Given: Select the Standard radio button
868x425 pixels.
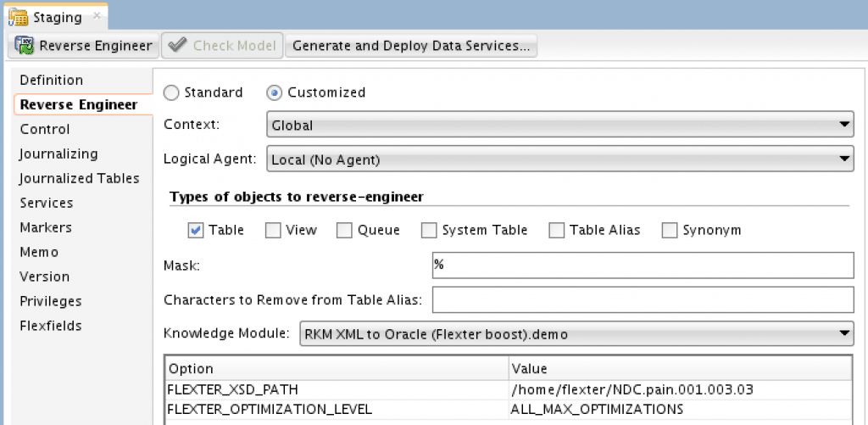Looking at the screenshot, I should click(171, 92).
